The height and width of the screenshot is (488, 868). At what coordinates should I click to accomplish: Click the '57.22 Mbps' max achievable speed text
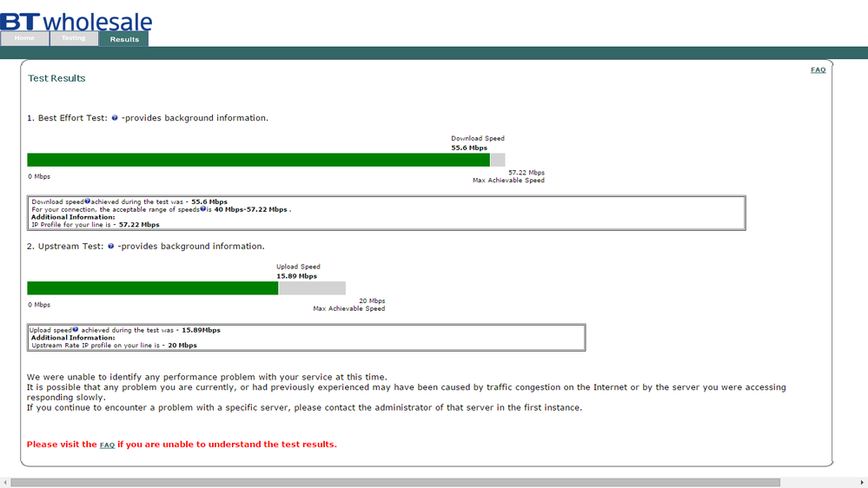527,173
